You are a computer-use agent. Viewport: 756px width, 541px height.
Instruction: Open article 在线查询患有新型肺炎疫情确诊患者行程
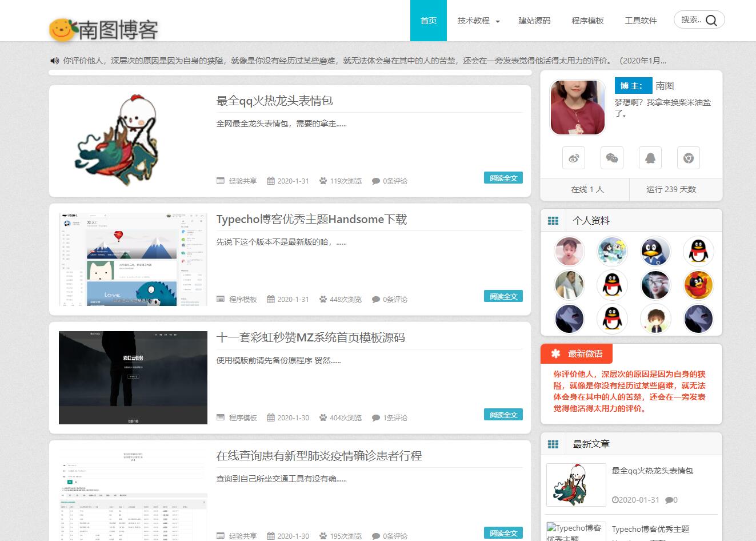coord(319,456)
